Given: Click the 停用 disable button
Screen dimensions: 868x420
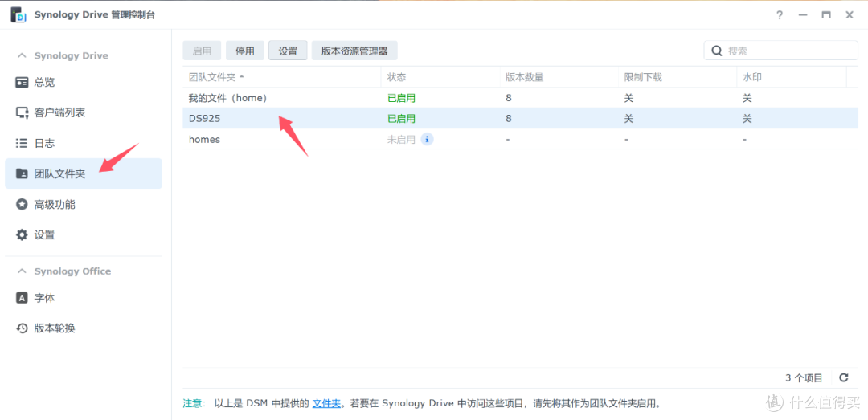Looking at the screenshot, I should click(x=244, y=51).
